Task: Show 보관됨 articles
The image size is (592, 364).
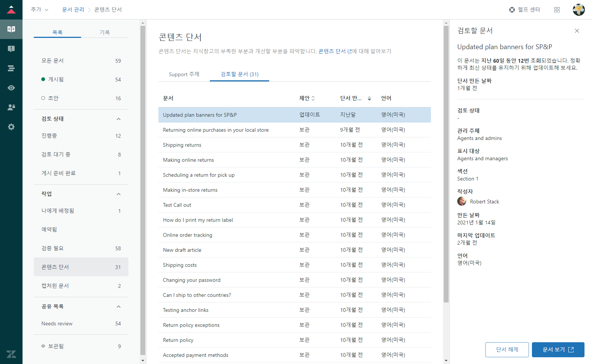Action: pyautogui.click(x=81, y=346)
